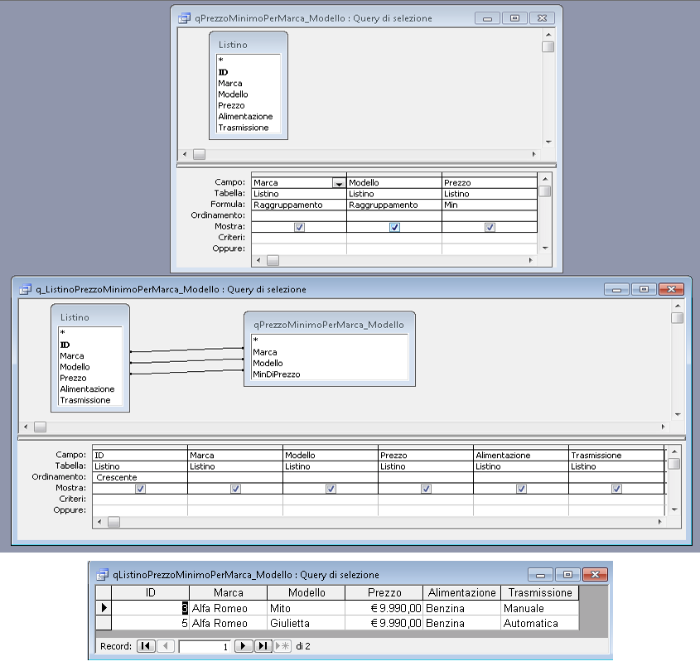Viewport: 700px width, 671px height.
Task: Select Trasmissione in top Listino table box
Action: (x=243, y=128)
